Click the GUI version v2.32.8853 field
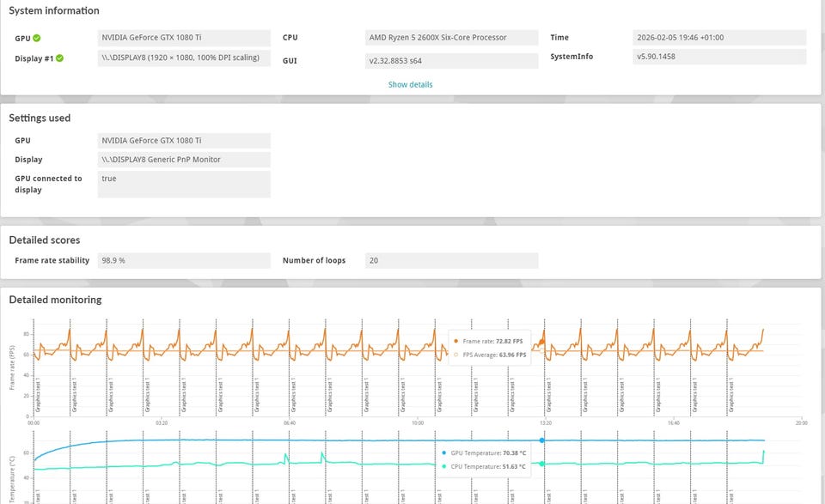Screen dimensions: 825x504 pyautogui.click(x=452, y=61)
